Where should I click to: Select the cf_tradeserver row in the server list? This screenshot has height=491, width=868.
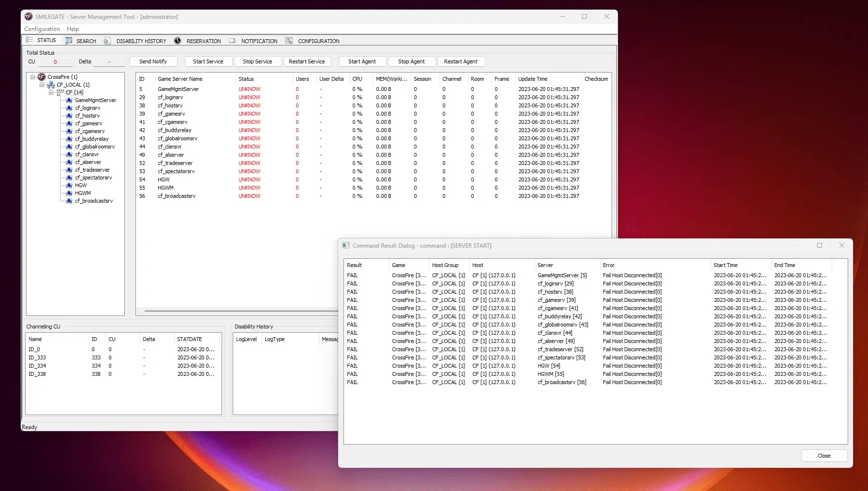coord(373,163)
